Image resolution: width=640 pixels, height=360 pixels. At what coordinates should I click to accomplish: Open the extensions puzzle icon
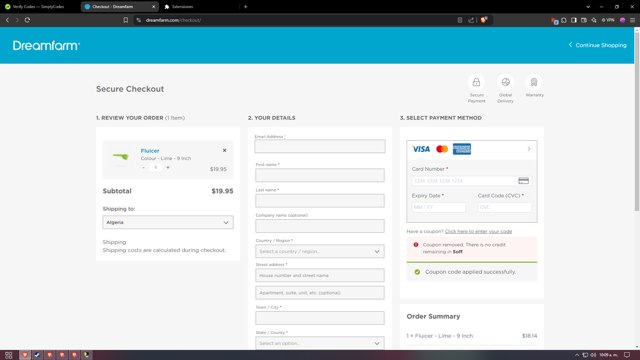(x=564, y=20)
